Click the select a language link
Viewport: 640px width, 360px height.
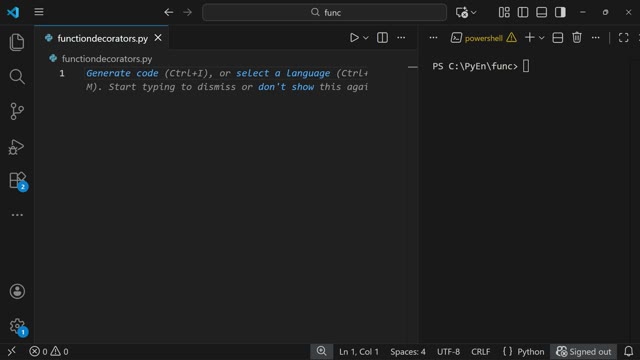(x=283, y=73)
